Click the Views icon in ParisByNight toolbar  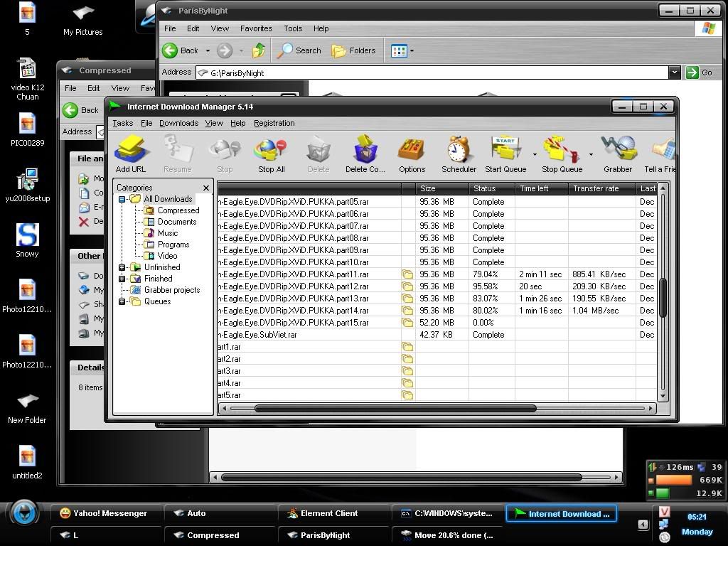pyautogui.click(x=399, y=50)
